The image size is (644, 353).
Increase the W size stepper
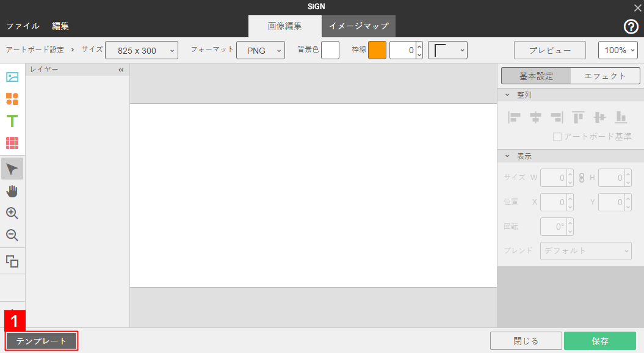(x=570, y=174)
